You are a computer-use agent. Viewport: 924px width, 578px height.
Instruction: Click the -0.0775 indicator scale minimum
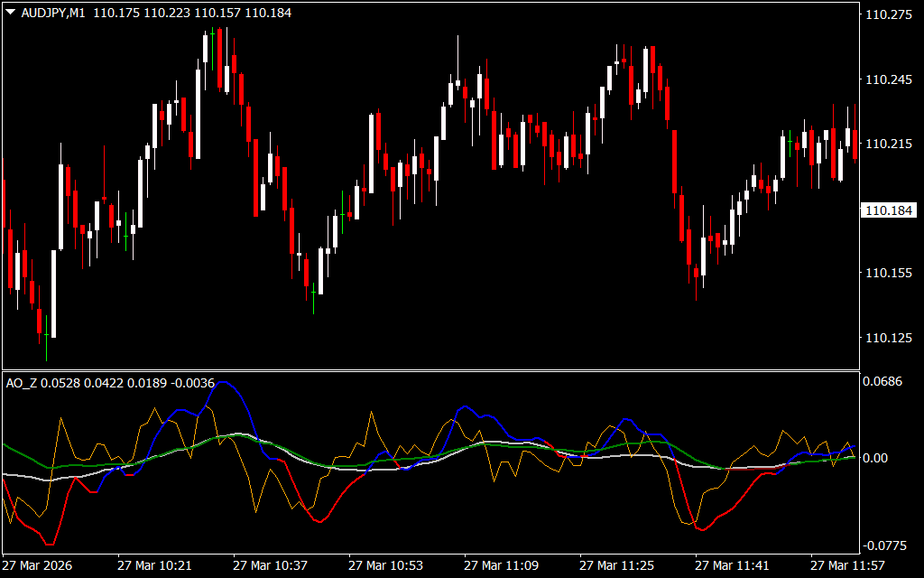point(886,545)
